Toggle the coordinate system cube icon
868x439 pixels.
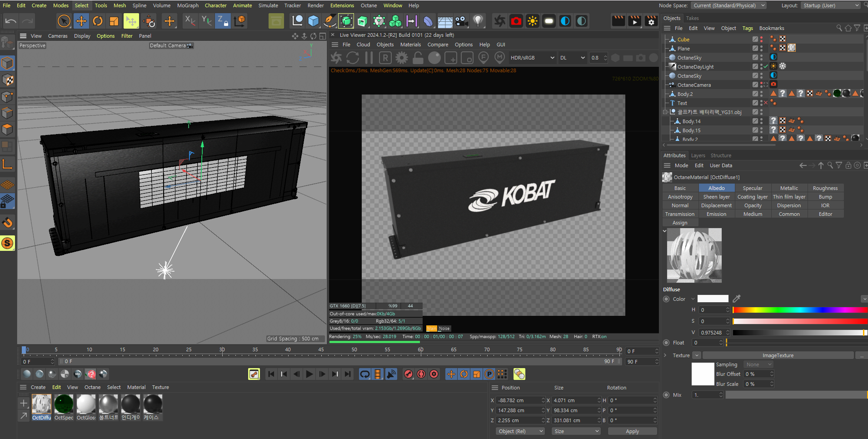[x=239, y=21]
